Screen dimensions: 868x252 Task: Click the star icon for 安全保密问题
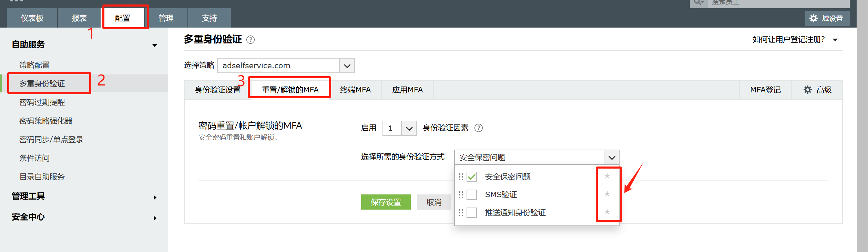tap(607, 176)
